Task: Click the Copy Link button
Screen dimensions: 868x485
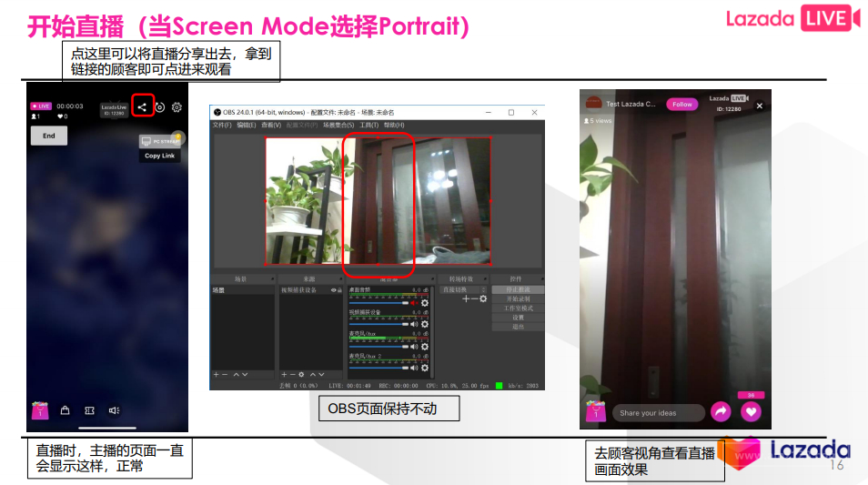Action: coord(159,156)
